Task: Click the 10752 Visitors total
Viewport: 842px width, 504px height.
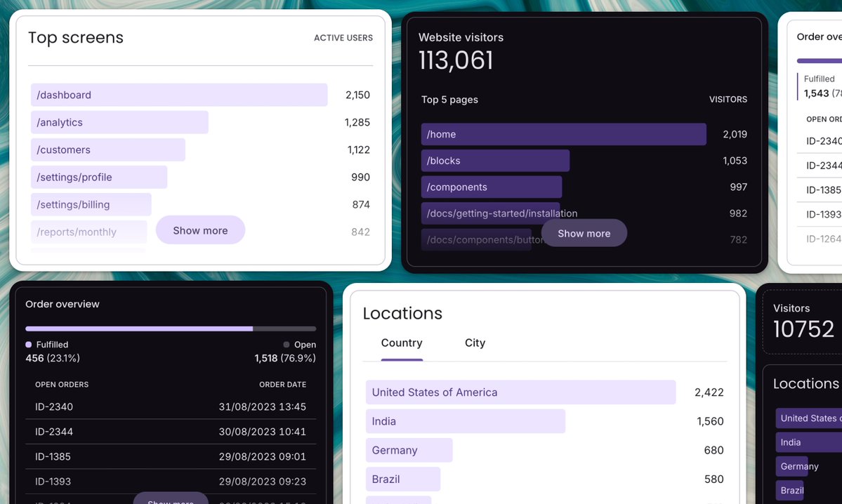Action: point(803,329)
